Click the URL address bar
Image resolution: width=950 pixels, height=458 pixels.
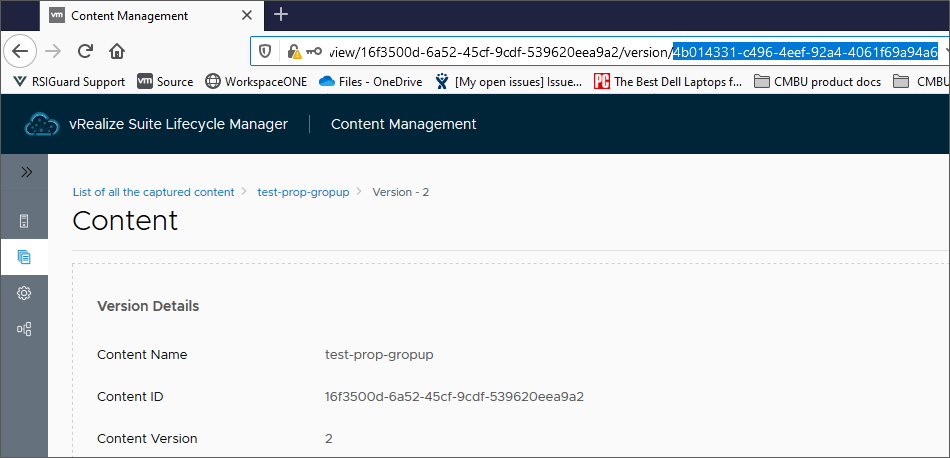[x=600, y=51]
